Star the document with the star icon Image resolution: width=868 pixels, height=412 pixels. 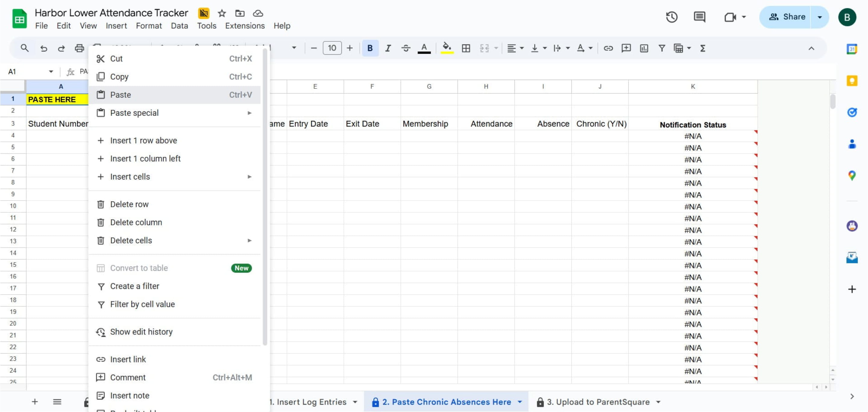point(222,13)
